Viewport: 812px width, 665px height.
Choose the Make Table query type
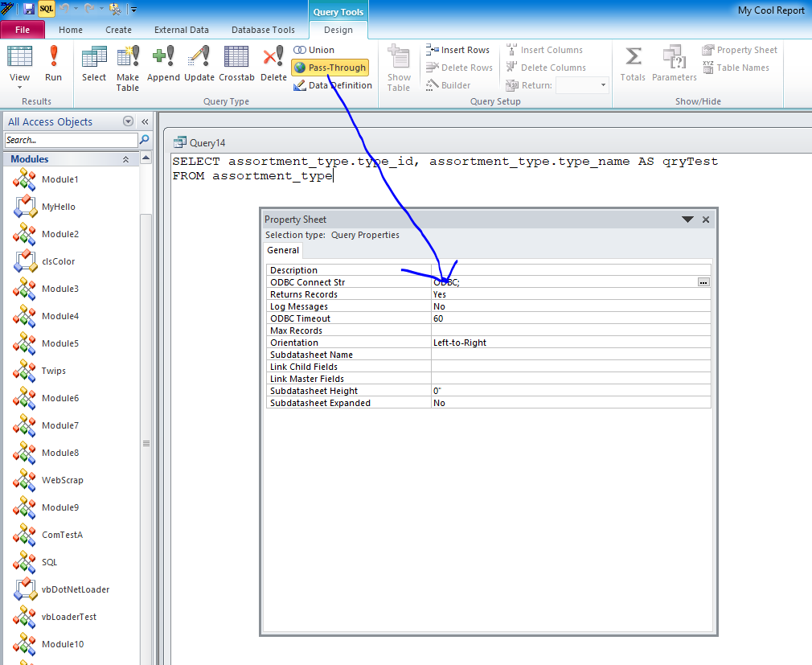point(127,68)
